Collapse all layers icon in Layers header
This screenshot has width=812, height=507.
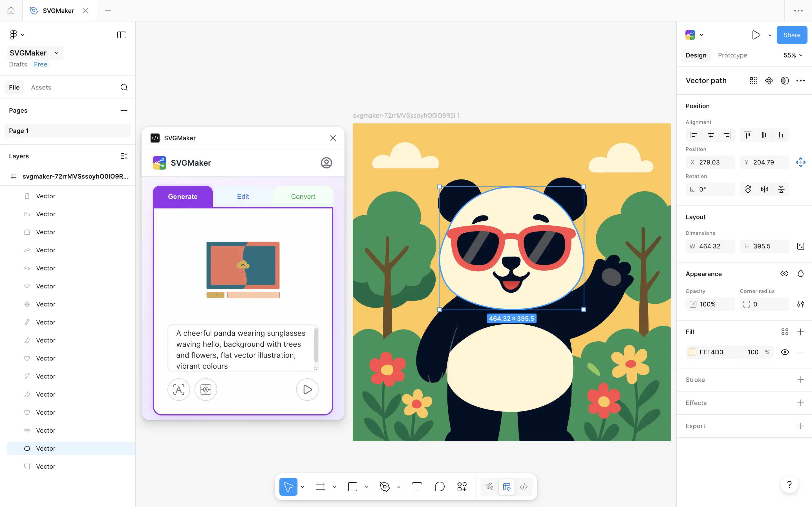click(x=124, y=156)
